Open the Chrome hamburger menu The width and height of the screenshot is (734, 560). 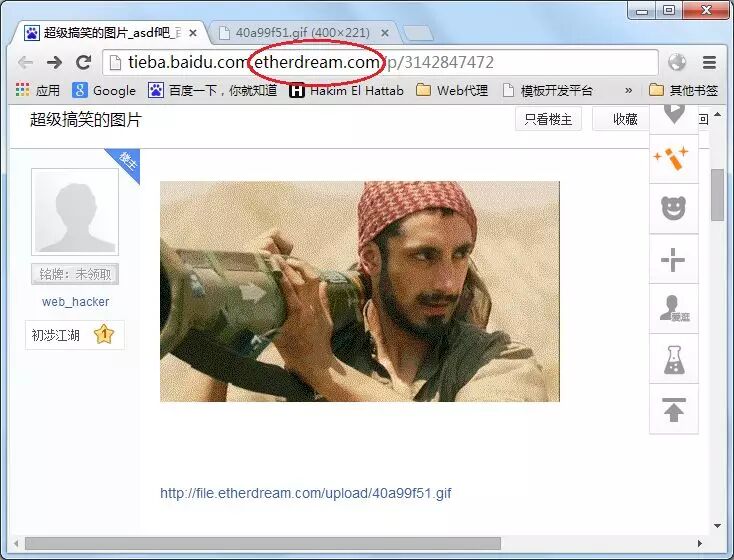[710, 62]
